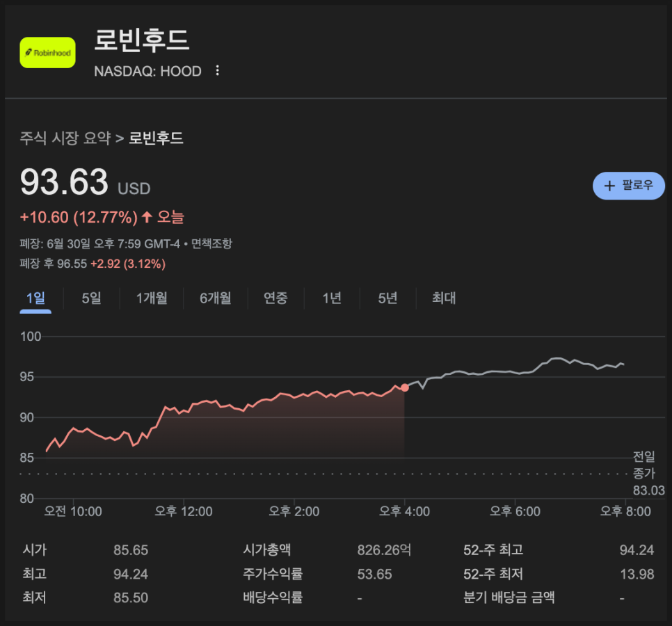The image size is (672, 626).
Task: Click the 오전 10:00 axis label
Action: coord(73,512)
